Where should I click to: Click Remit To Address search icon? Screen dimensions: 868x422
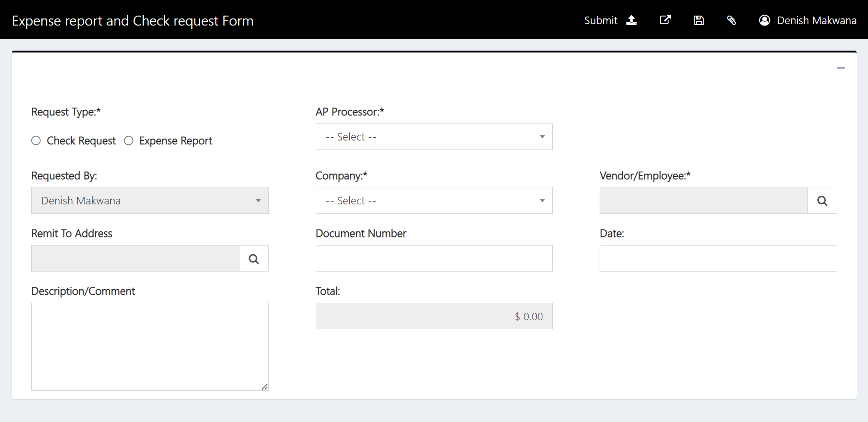254,259
